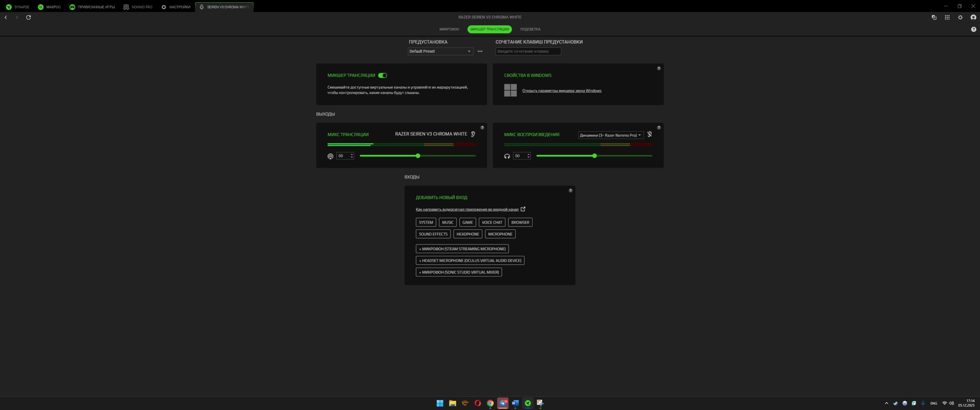
Task: Click the Микс воспроизведения volume slider handle
Action: (x=595, y=156)
